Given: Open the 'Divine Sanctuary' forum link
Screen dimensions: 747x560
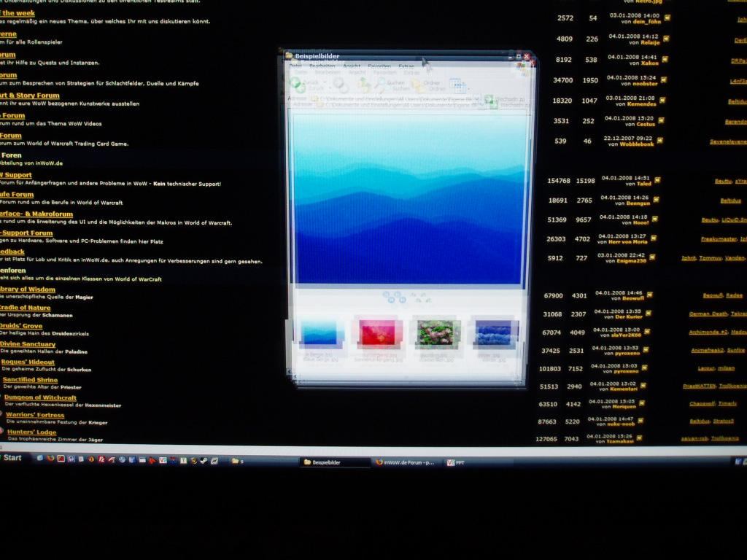Looking at the screenshot, I should [x=28, y=344].
